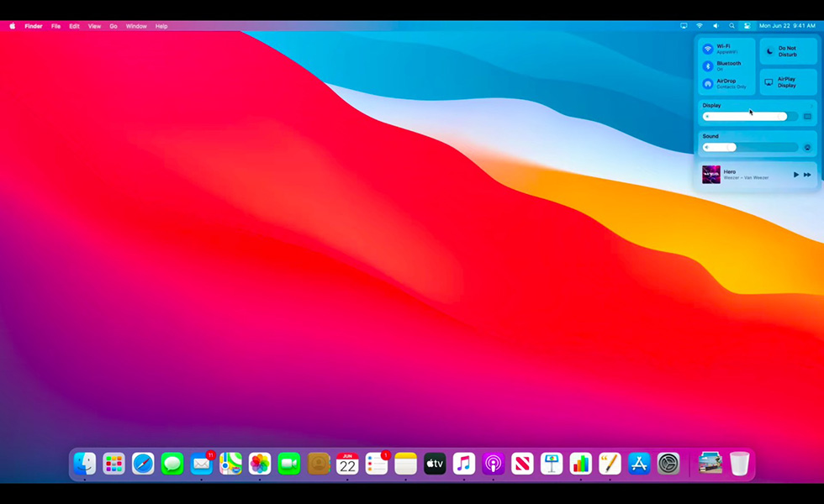Open the Keynote app in the Dock

[552, 463]
